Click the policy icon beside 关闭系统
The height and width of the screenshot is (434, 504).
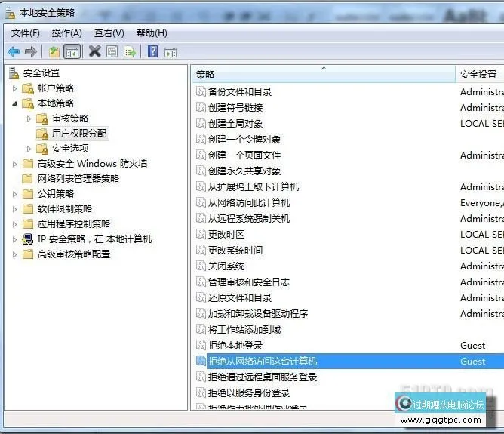point(201,266)
